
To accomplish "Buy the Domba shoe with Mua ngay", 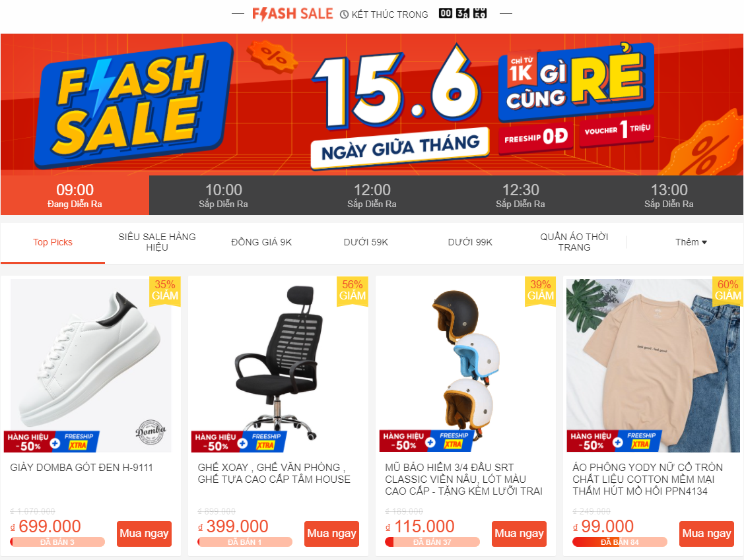I will [x=144, y=534].
